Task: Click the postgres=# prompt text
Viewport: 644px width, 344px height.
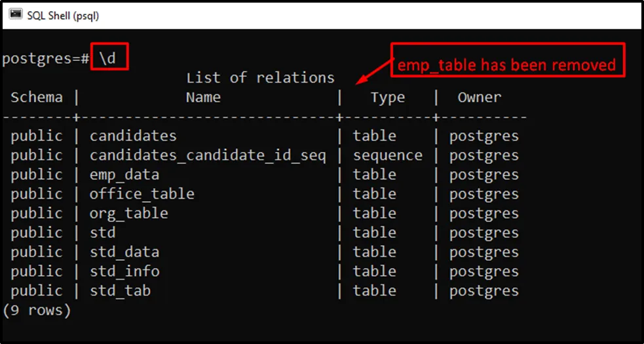Action: (x=46, y=58)
